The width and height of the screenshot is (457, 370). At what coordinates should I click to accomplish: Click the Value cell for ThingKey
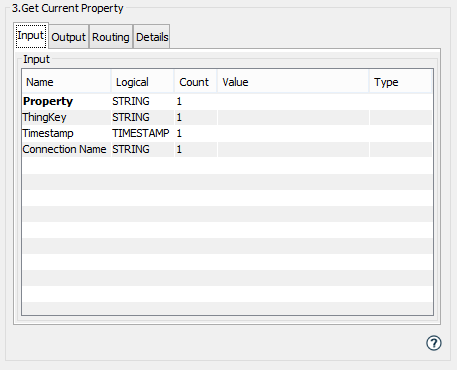point(293,117)
